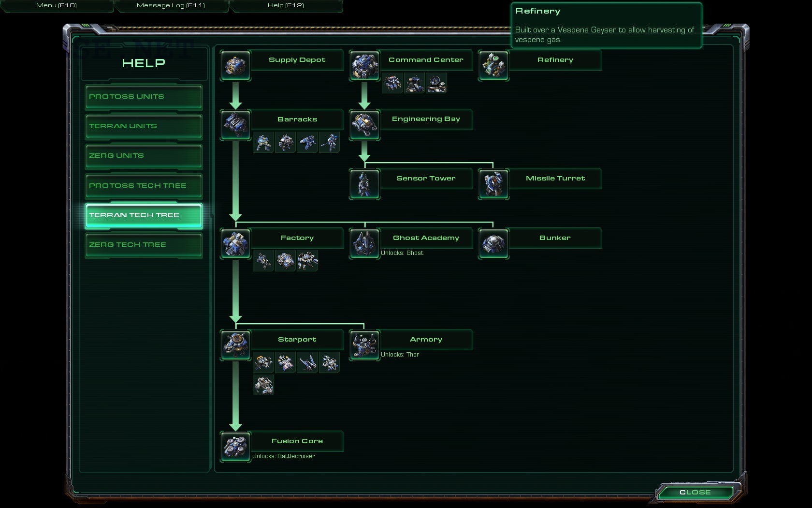Open the Message Log (F11)
This screenshot has width=812, height=508.
(x=171, y=5)
